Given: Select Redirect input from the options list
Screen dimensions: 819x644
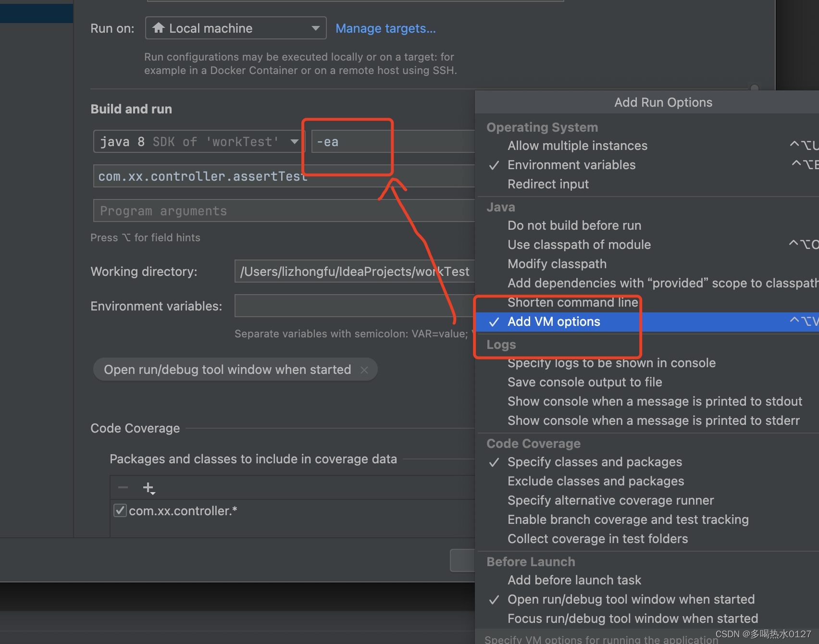Looking at the screenshot, I should [x=547, y=184].
